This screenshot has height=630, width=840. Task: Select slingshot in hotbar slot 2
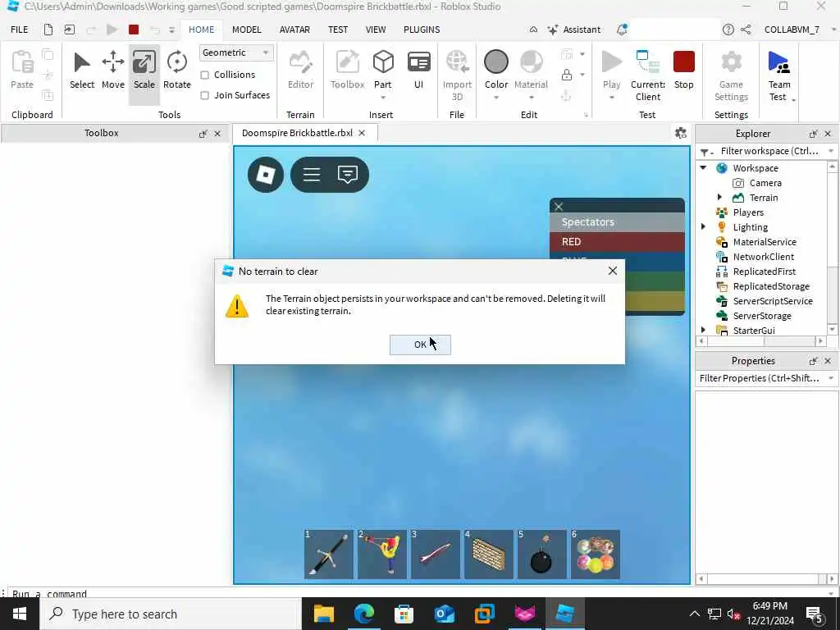click(382, 555)
